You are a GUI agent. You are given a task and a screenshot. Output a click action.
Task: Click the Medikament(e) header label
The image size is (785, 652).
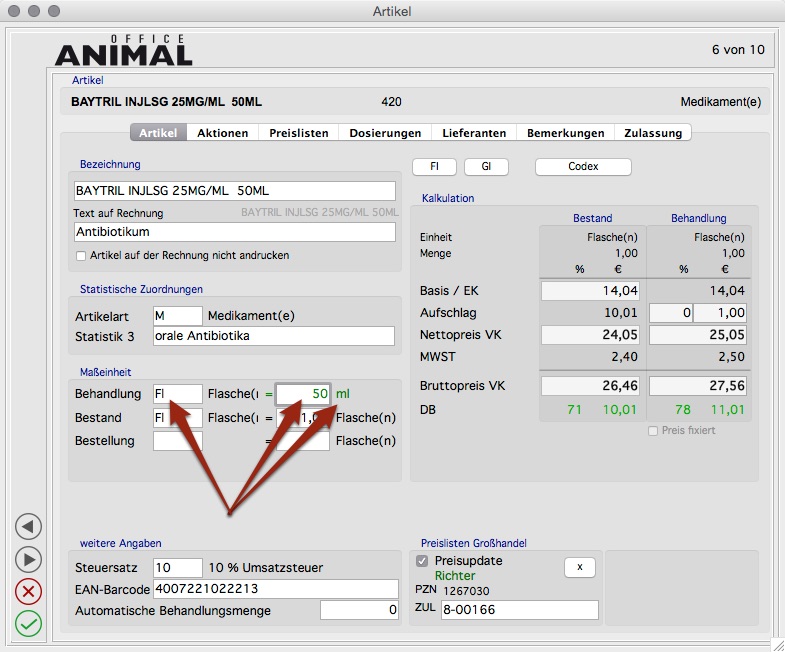[x=720, y=102]
